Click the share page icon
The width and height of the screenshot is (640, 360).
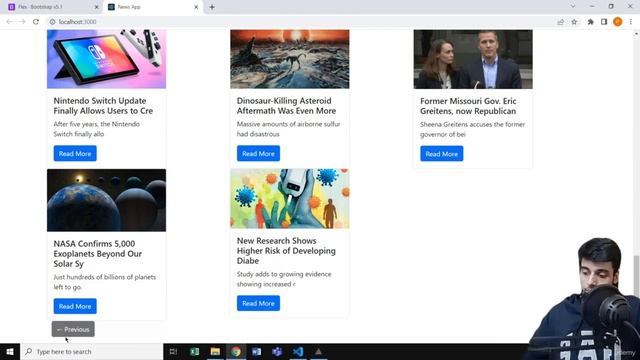click(560, 22)
